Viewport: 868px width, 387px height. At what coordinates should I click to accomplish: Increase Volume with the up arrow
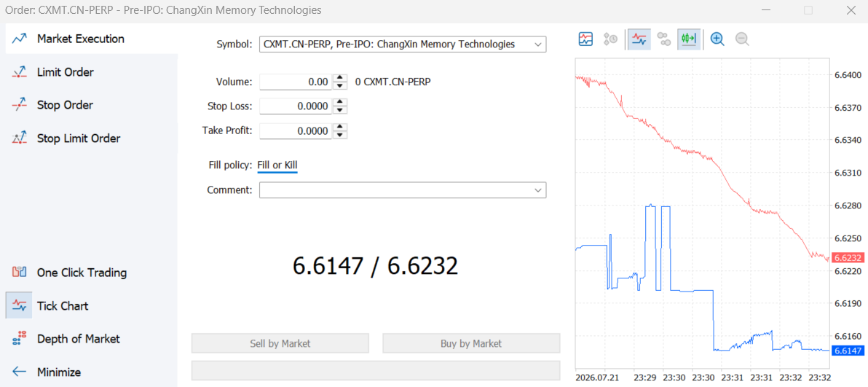coord(342,78)
